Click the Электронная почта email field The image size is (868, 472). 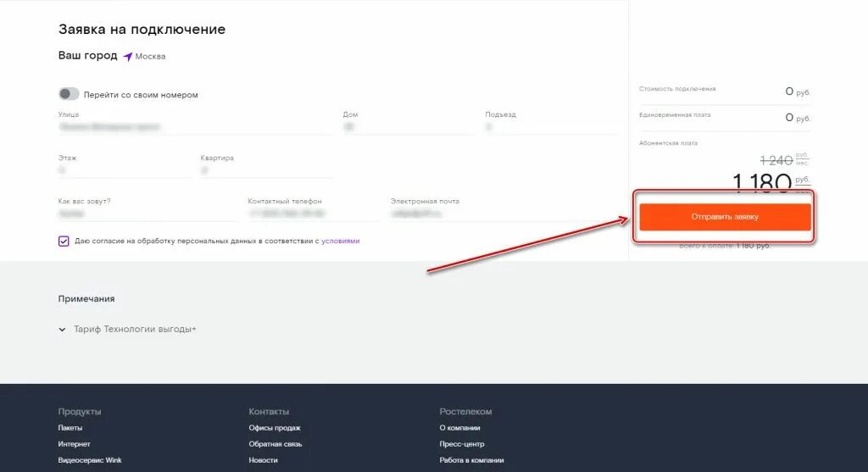(504, 214)
